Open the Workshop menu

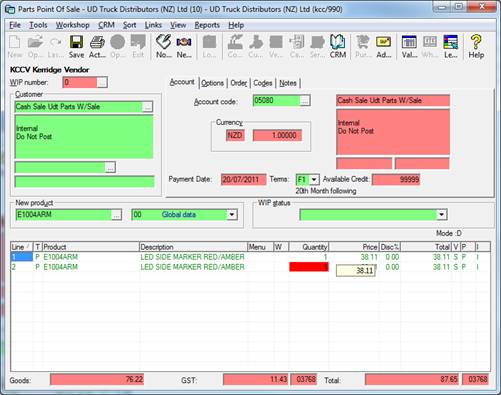click(x=72, y=25)
